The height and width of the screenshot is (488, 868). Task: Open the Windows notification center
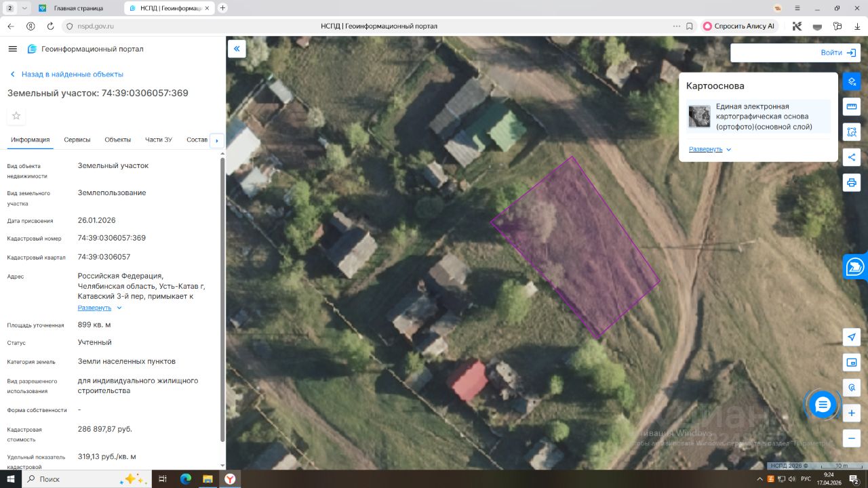coord(854,479)
